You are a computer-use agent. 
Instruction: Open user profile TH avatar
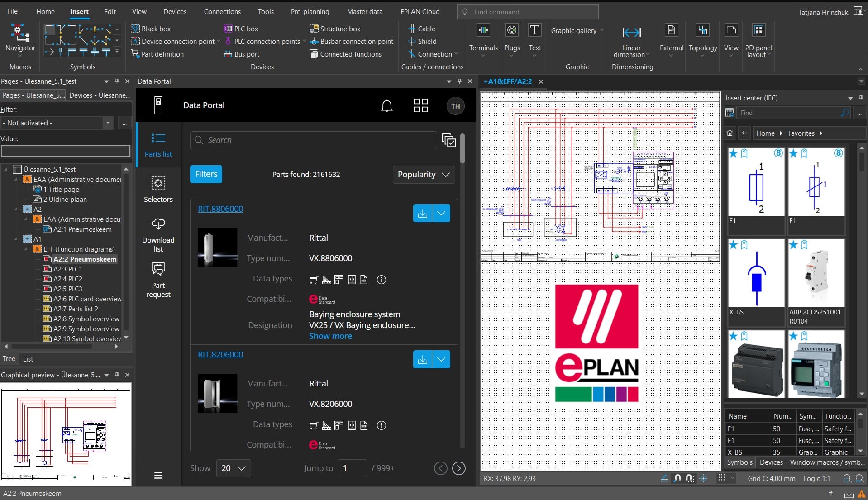[455, 106]
